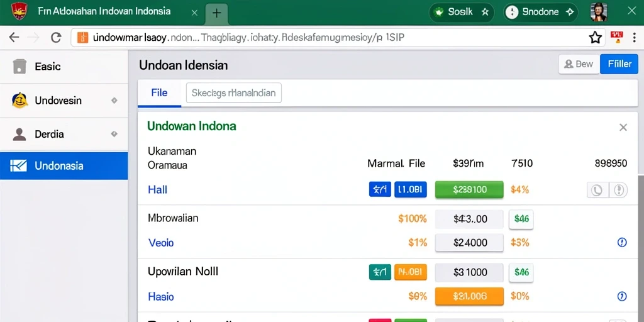Click the browser back arrow
The image size is (644, 322).
14,38
